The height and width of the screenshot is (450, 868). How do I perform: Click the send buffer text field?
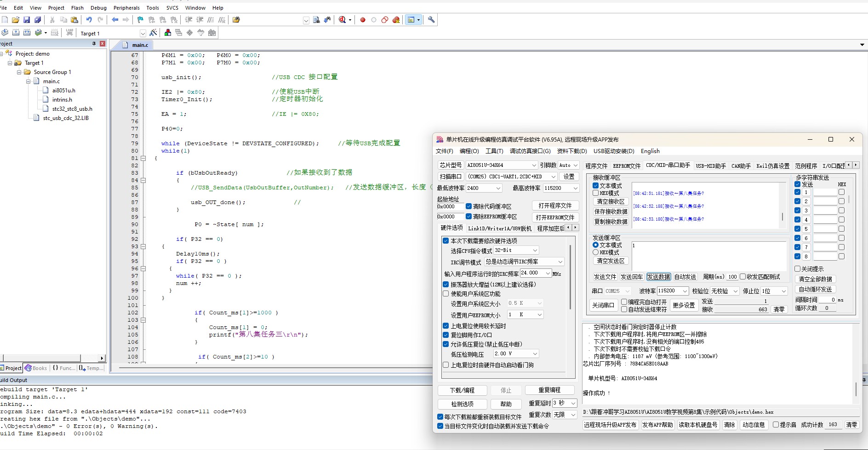coord(708,255)
